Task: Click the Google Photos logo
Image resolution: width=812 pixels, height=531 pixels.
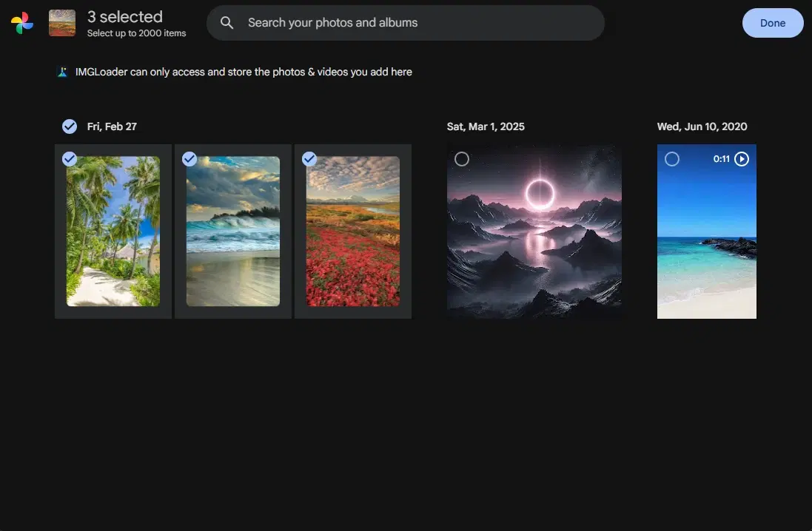Action: tap(21, 22)
